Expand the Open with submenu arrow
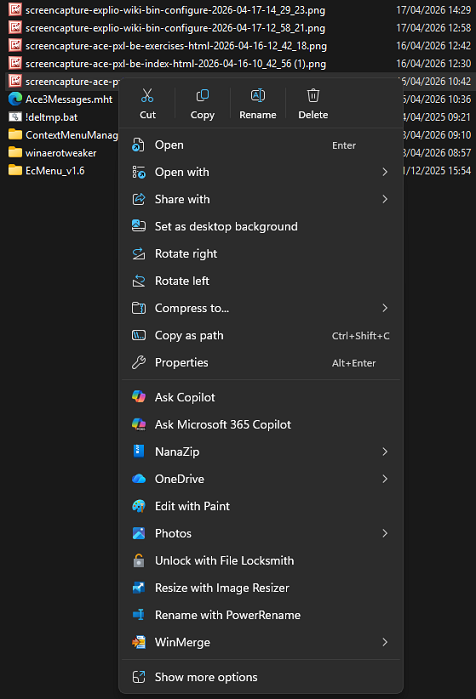476x699 pixels. coord(385,172)
